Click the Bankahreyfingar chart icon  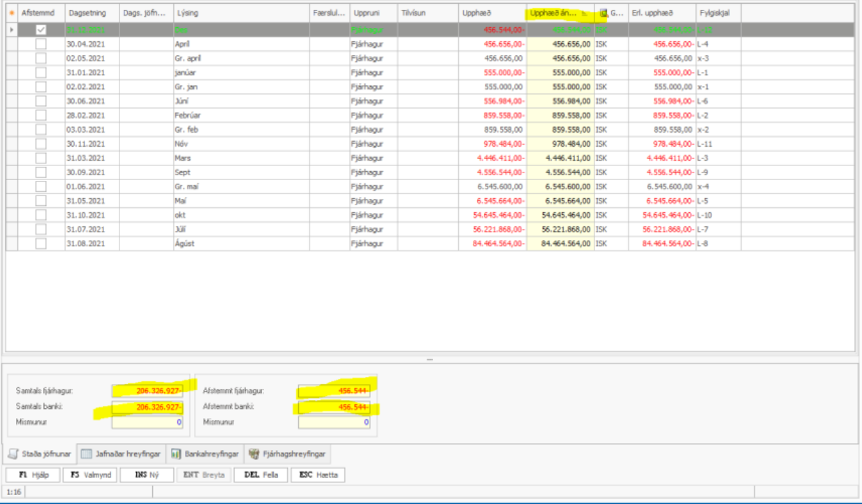(x=176, y=454)
